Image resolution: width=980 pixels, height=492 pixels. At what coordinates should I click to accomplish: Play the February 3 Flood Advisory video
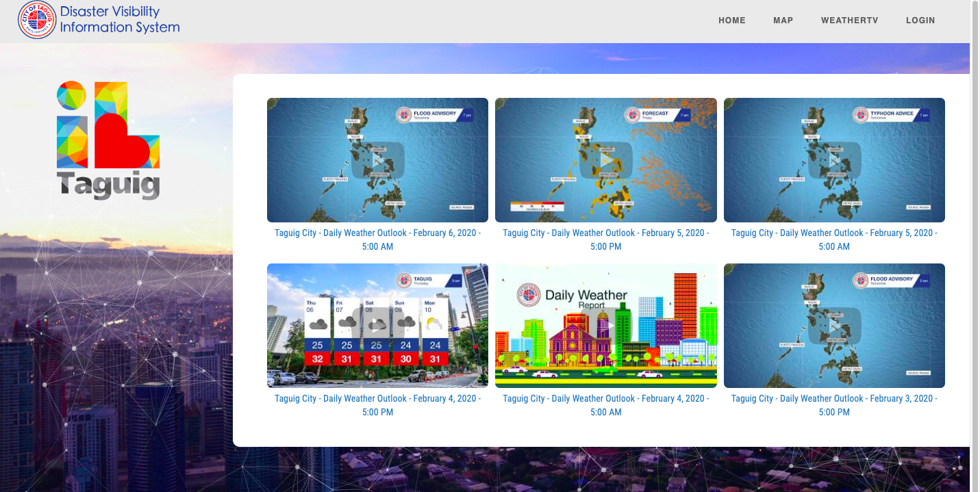[833, 326]
